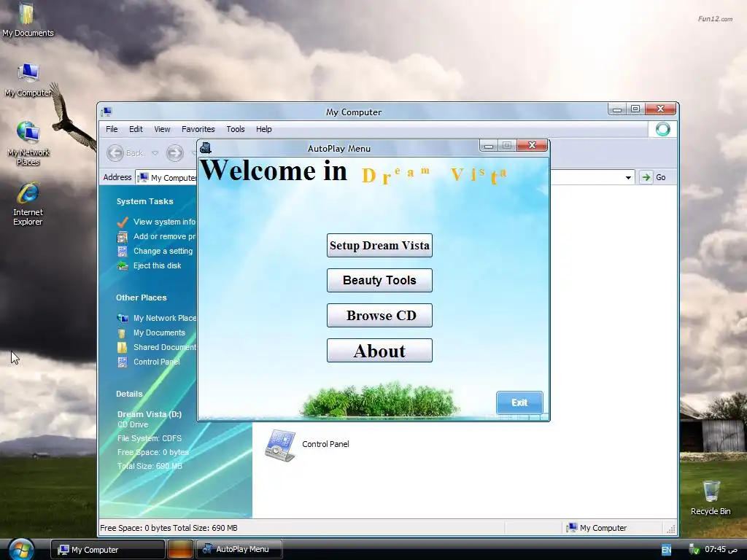The width and height of the screenshot is (747, 560).
Task: Click the Windows throbber logo in My Computer
Action: [x=662, y=129]
